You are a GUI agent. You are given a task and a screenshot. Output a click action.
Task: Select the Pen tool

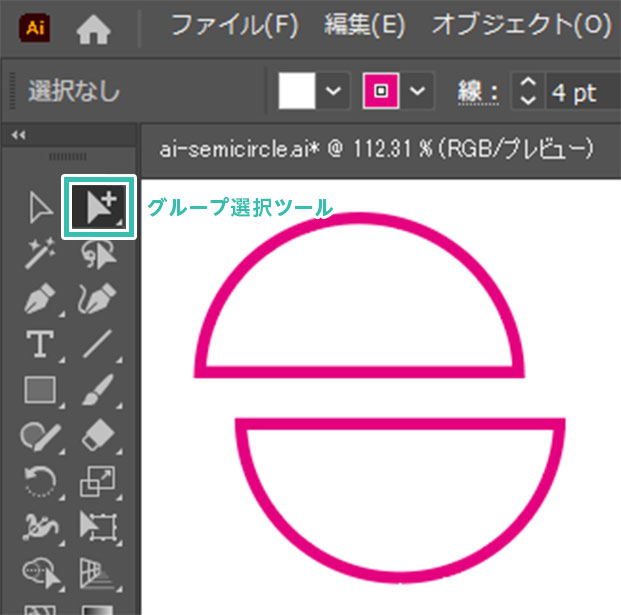pyautogui.click(x=40, y=299)
